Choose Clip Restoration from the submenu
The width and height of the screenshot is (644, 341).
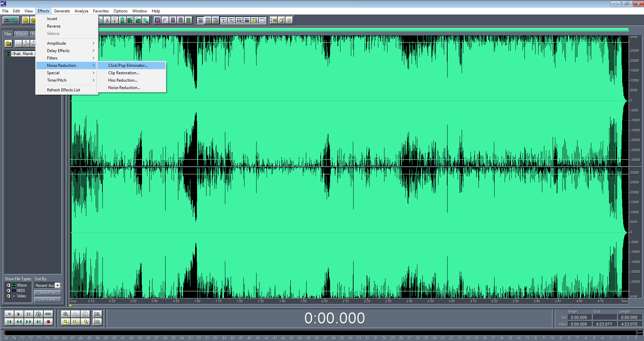(x=131, y=73)
